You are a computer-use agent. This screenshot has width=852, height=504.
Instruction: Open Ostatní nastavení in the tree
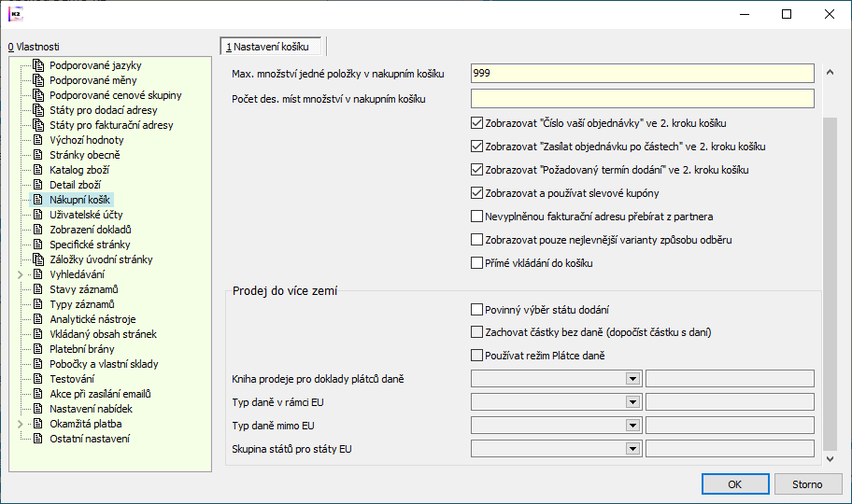[x=90, y=439]
